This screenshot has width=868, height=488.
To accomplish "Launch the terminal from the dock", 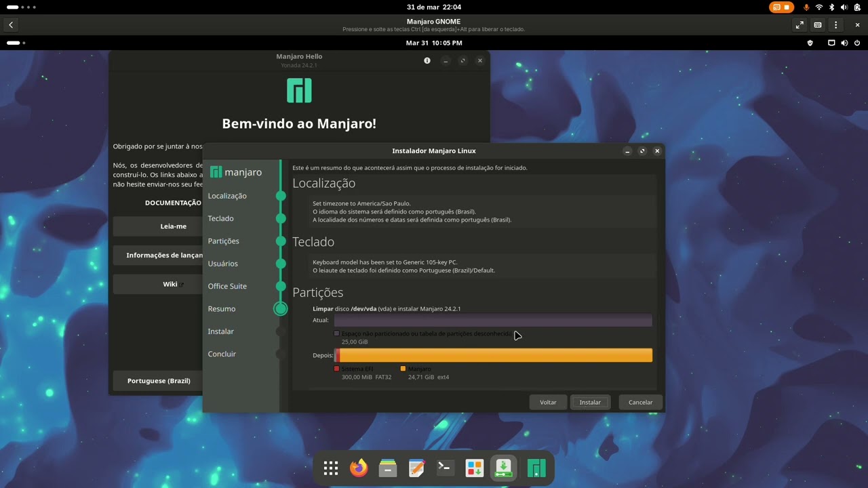I will click(445, 468).
